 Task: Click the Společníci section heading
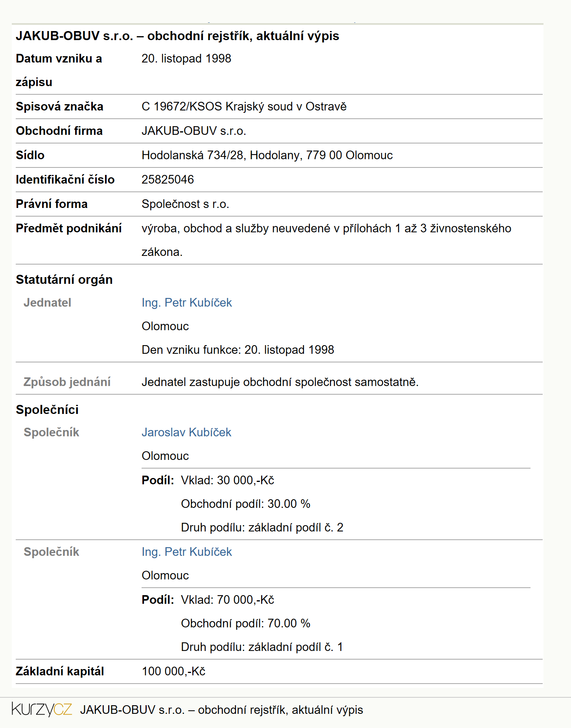[47, 410]
